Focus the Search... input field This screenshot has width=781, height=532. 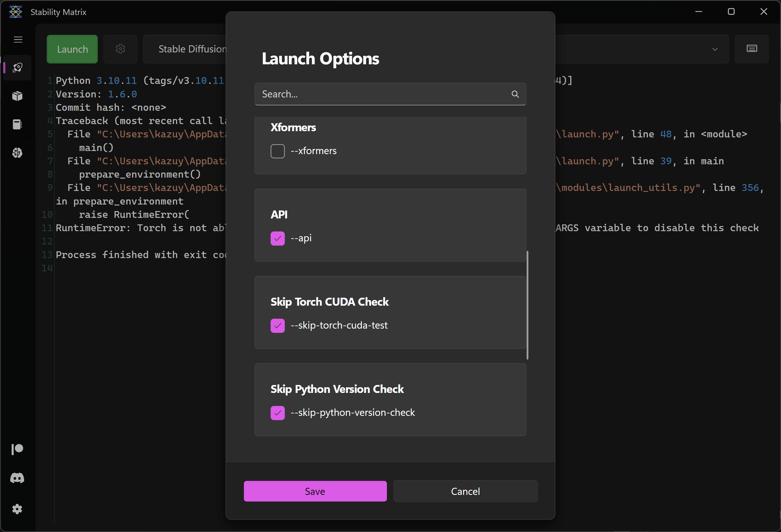[x=380, y=94]
